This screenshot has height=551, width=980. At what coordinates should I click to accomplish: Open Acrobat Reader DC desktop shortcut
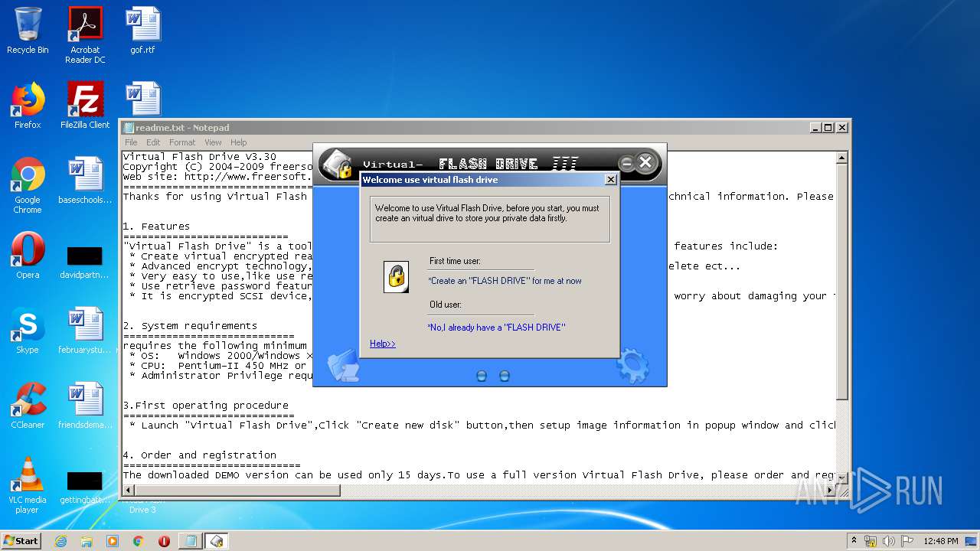85,35
